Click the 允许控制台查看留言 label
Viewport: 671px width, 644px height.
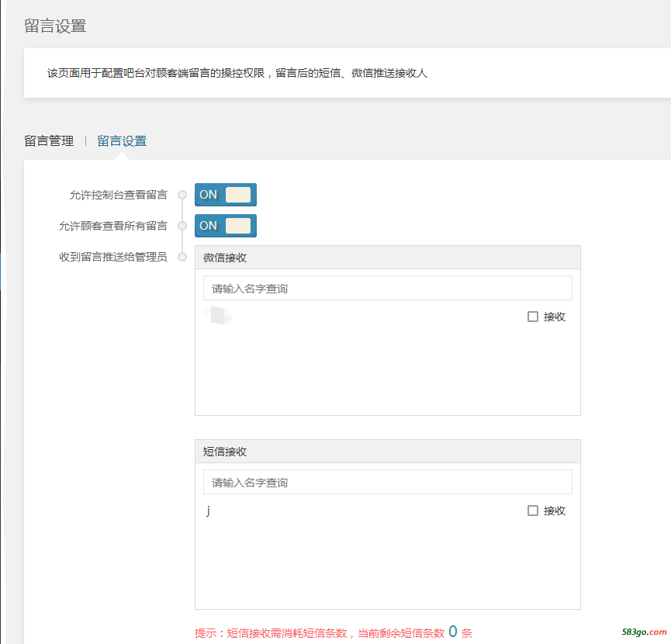[119, 195]
